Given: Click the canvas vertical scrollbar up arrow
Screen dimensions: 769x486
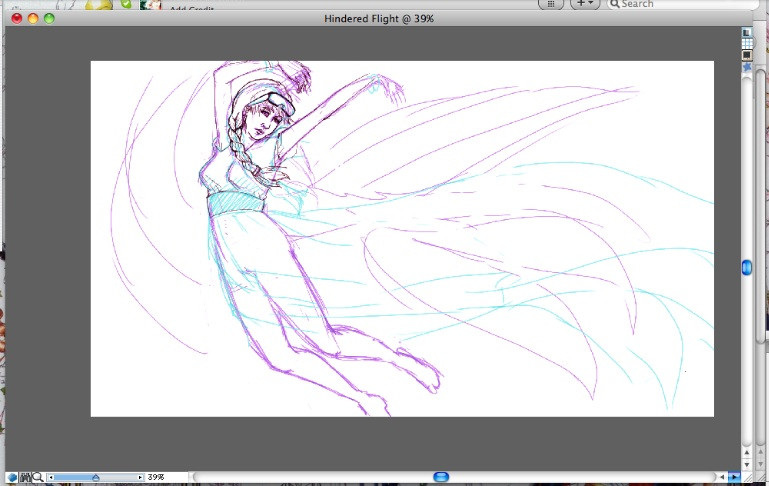Looking at the screenshot, I should [747, 452].
